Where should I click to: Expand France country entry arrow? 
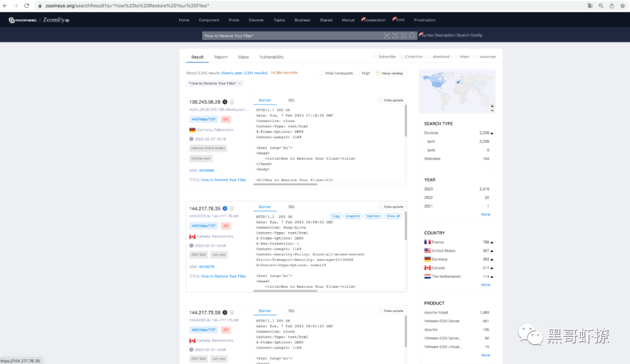pos(492,242)
